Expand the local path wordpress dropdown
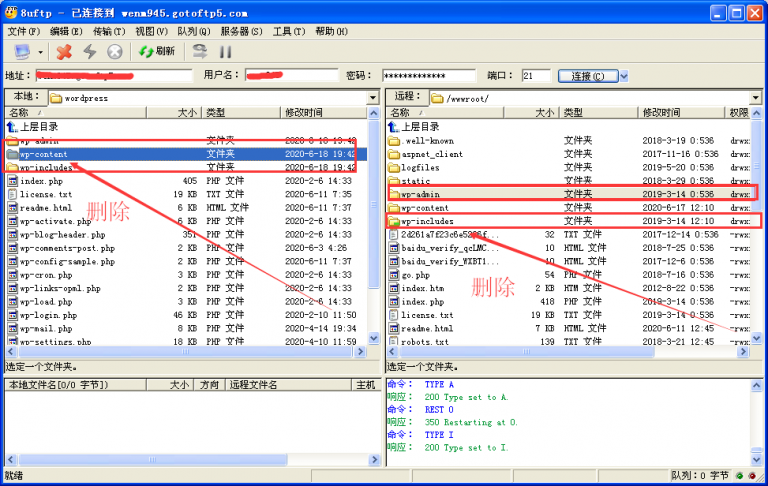 [373, 97]
